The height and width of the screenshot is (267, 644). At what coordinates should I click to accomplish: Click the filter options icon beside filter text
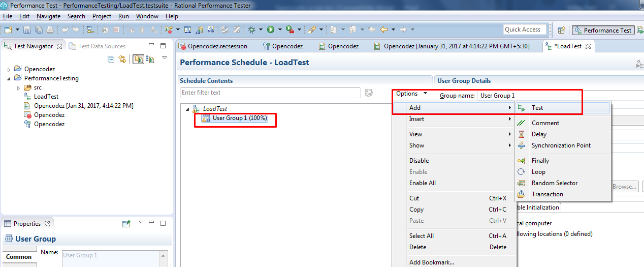pyautogui.click(x=369, y=93)
